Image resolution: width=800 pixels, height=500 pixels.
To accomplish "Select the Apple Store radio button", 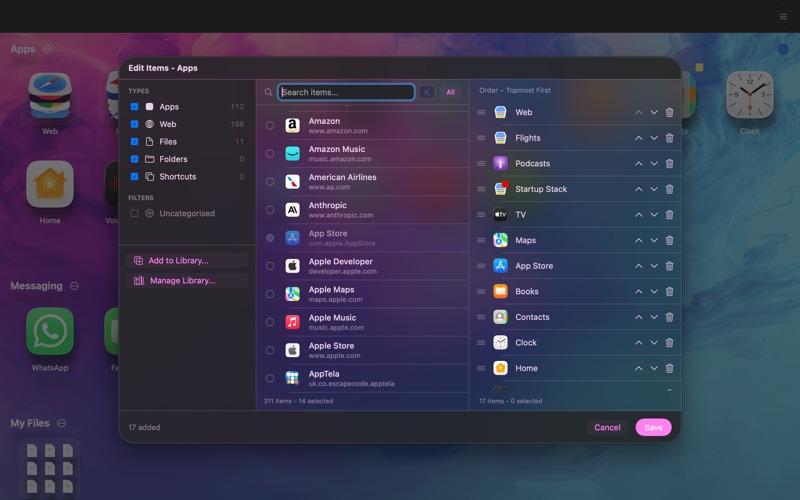I will point(270,350).
